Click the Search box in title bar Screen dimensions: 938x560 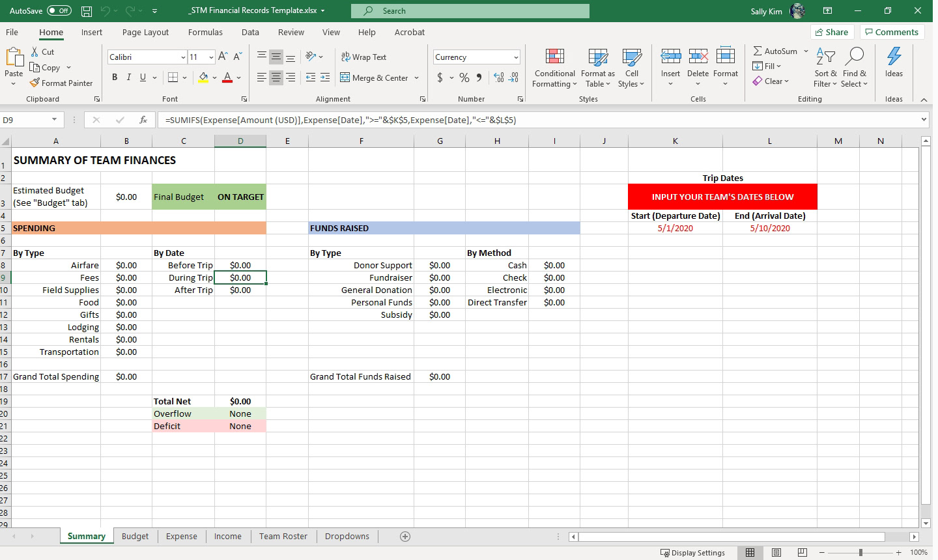coord(470,10)
